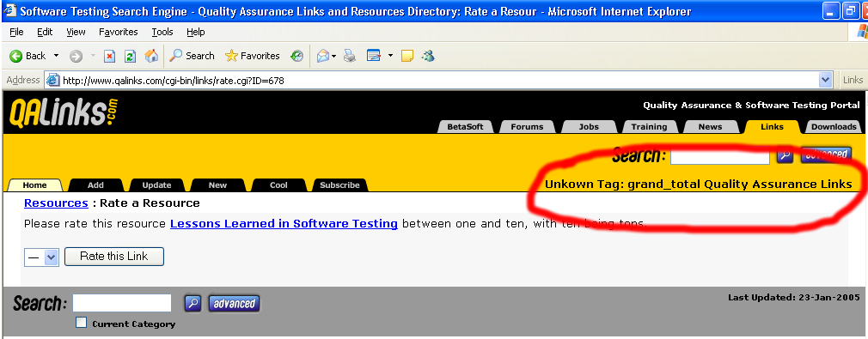
Task: Select the Add sub-tab
Action: (x=95, y=185)
